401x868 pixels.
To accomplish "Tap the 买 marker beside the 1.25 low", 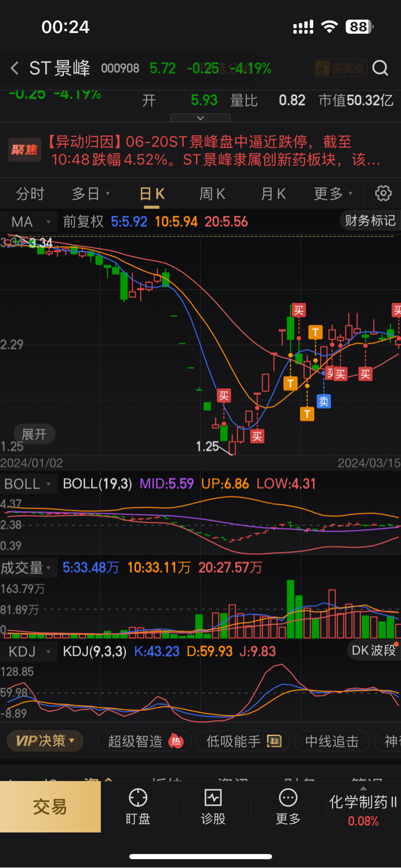I will pos(224,396).
